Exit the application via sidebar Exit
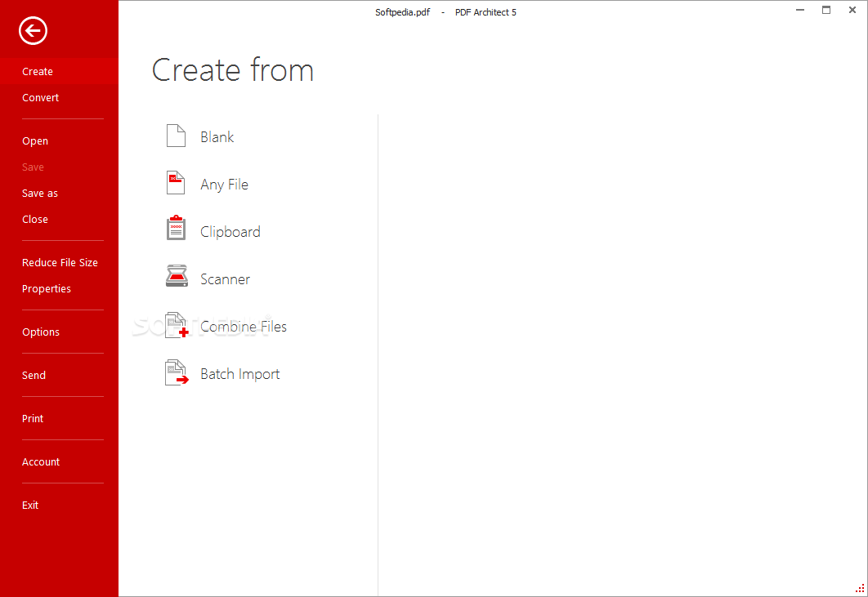 pyautogui.click(x=30, y=506)
